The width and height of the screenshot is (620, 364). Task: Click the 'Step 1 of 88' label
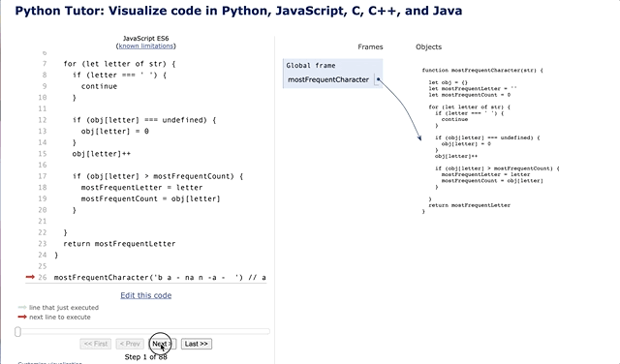[146, 357]
